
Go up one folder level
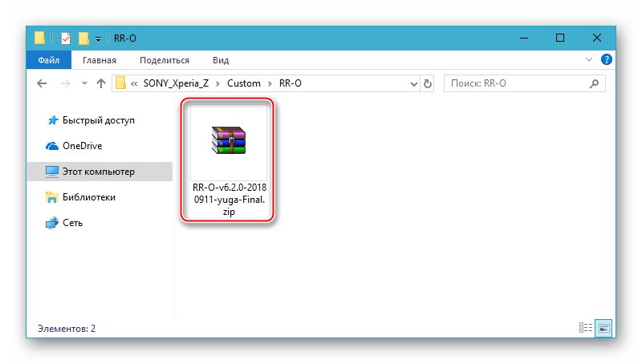pos(101,83)
